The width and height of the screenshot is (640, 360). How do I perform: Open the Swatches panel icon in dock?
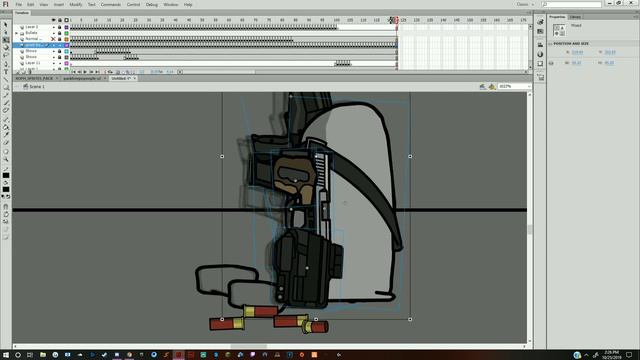tap(540, 31)
